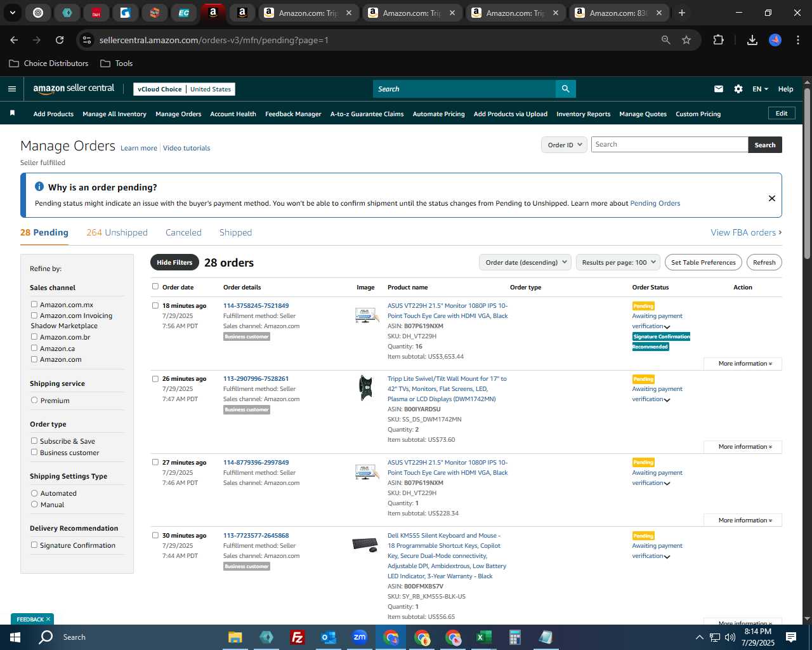
Task: Bookmark this page with the star icon
Action: click(x=686, y=40)
